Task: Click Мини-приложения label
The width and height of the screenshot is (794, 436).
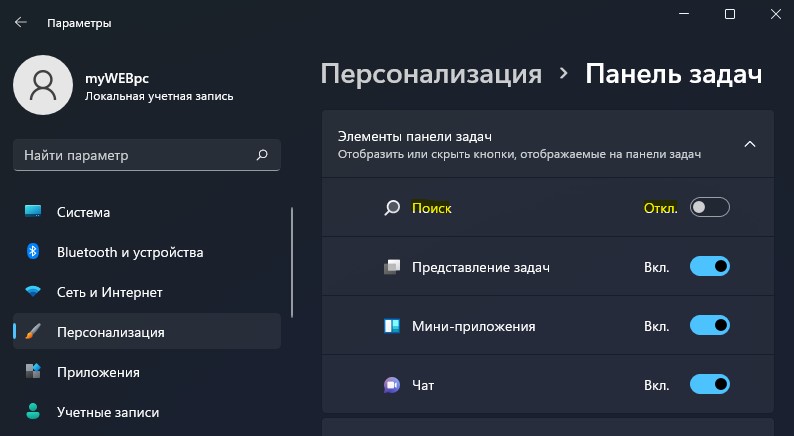Action: pos(473,327)
